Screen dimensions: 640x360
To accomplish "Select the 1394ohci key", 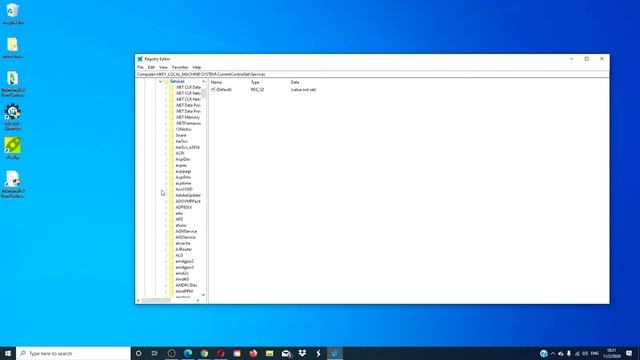I will (183, 129).
